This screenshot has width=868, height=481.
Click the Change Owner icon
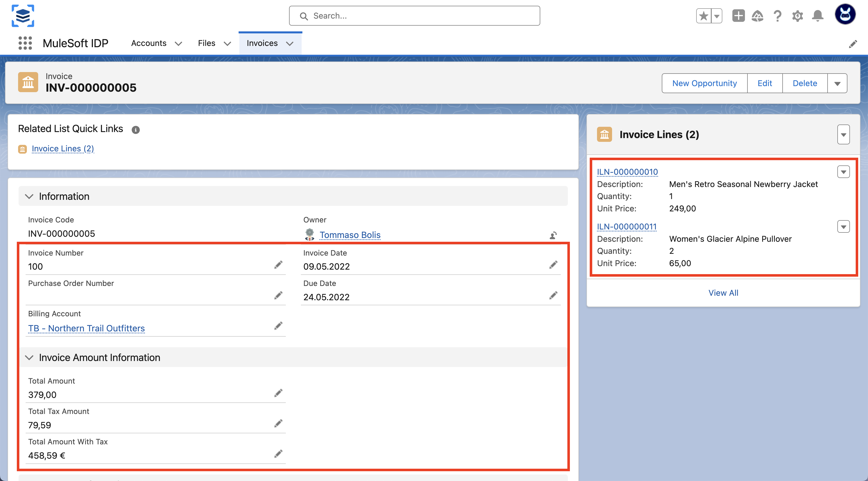point(553,235)
